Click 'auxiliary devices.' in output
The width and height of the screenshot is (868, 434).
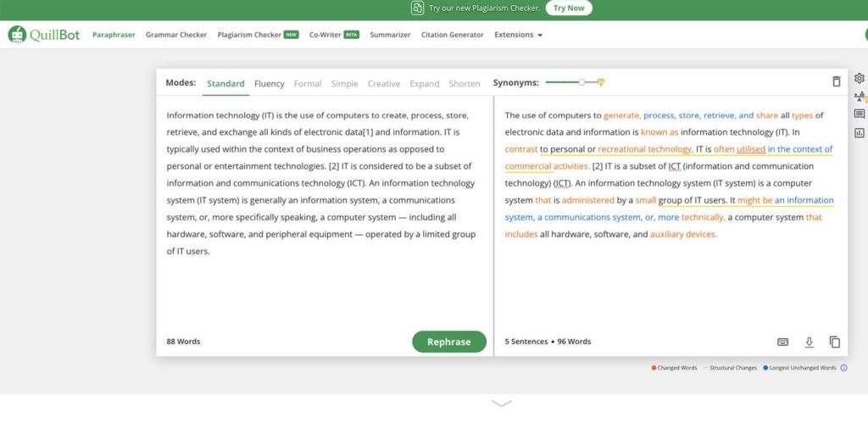click(684, 234)
